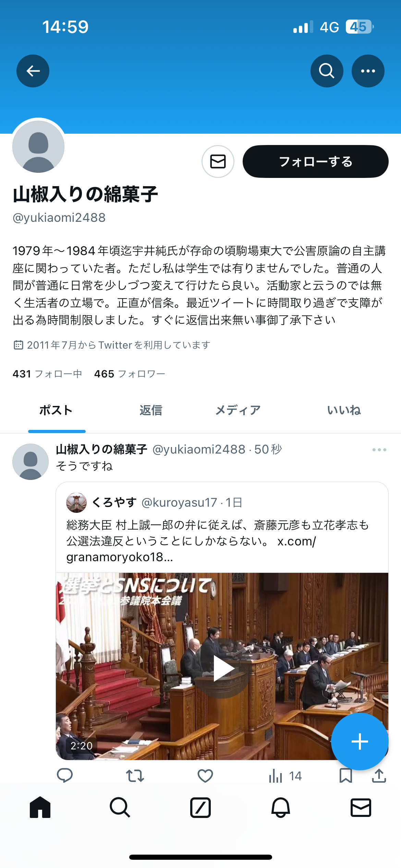This screenshot has width=401, height=868.
Task: Like the post with heart icon
Action: click(x=205, y=776)
